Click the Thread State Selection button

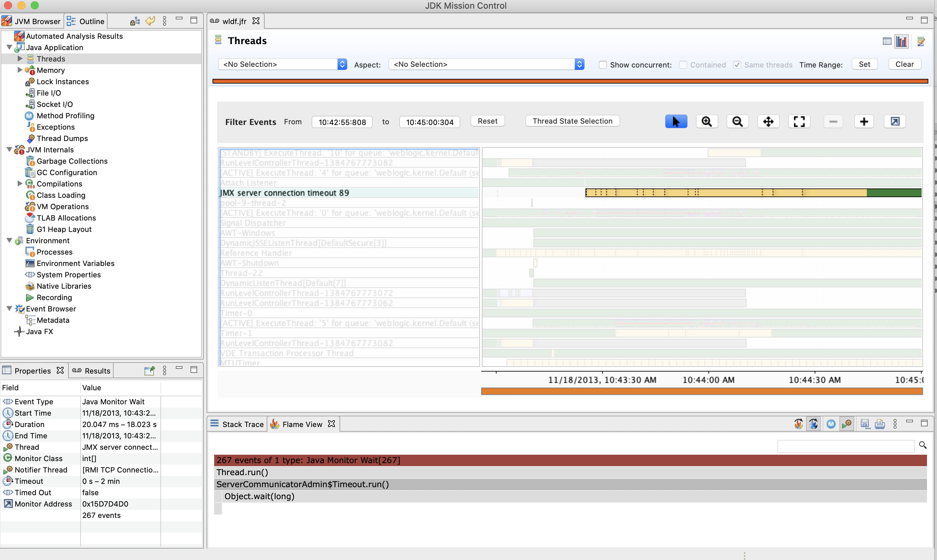coord(572,121)
